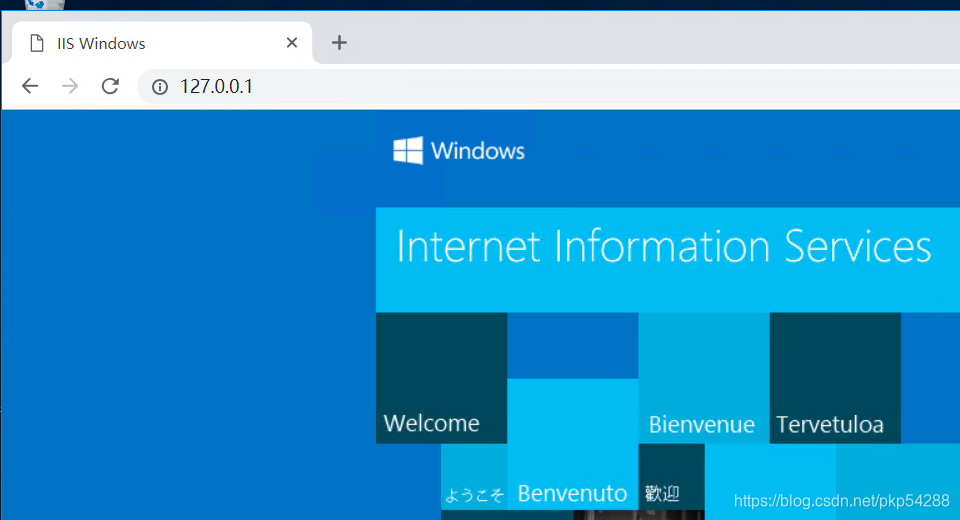
Task: Select the Bienvenue tile
Action: tap(704, 378)
